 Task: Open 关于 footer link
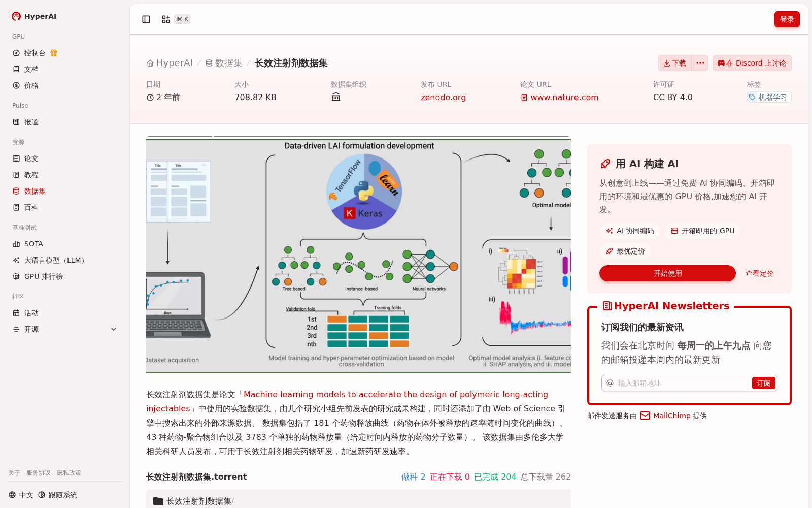point(14,473)
